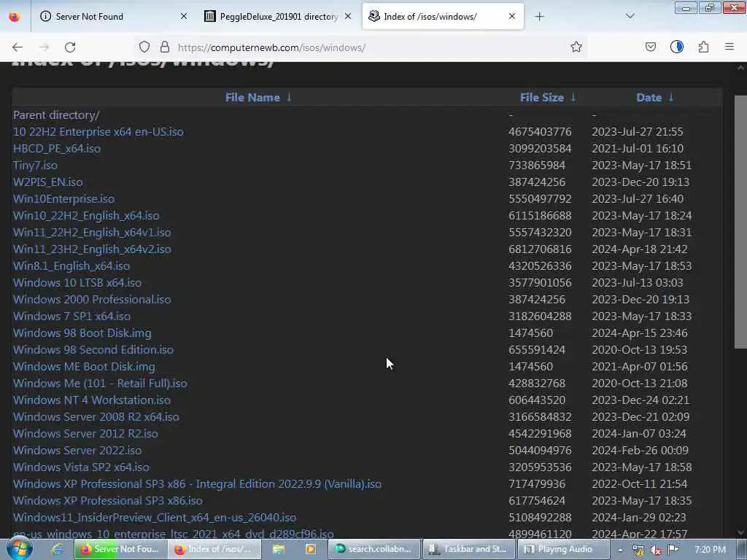The width and height of the screenshot is (747, 560).
Task: Open the Action Center flag icon
Action: tap(673, 550)
